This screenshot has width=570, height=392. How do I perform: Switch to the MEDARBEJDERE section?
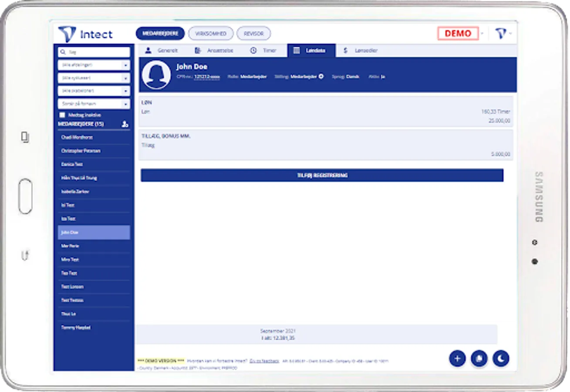(160, 34)
